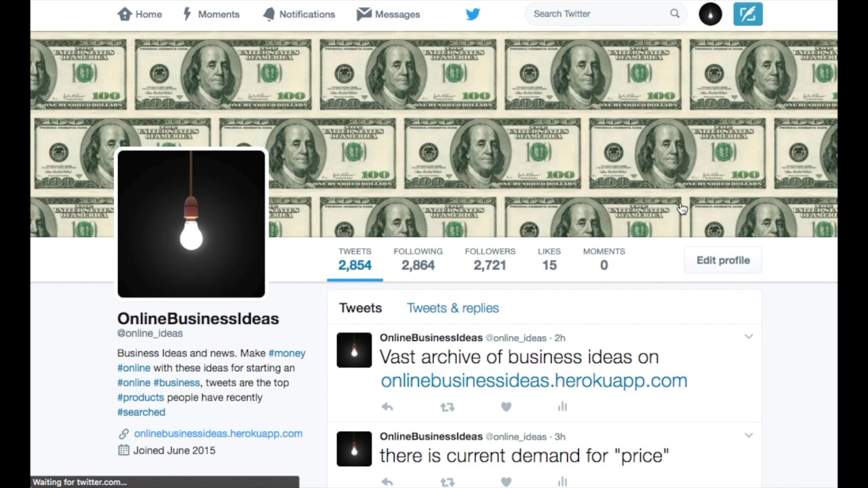
Task: Click the lightbulb profile picture
Action: coord(191,224)
